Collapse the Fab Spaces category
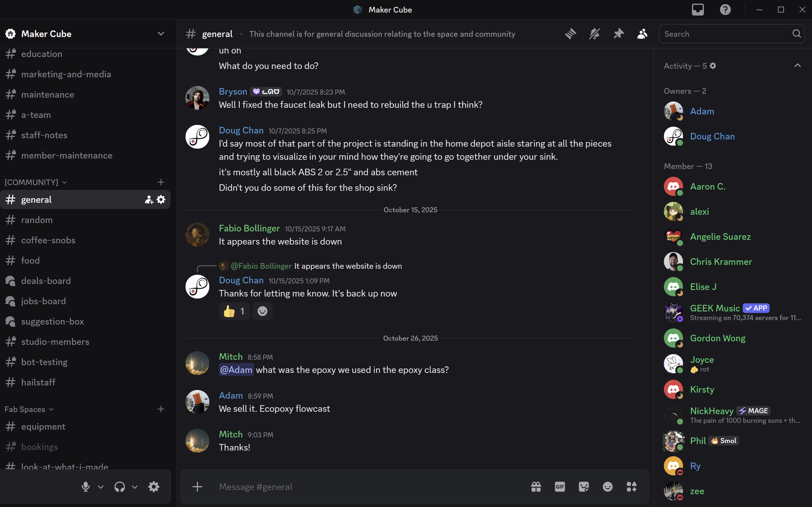This screenshot has height=507, width=812. (29, 409)
